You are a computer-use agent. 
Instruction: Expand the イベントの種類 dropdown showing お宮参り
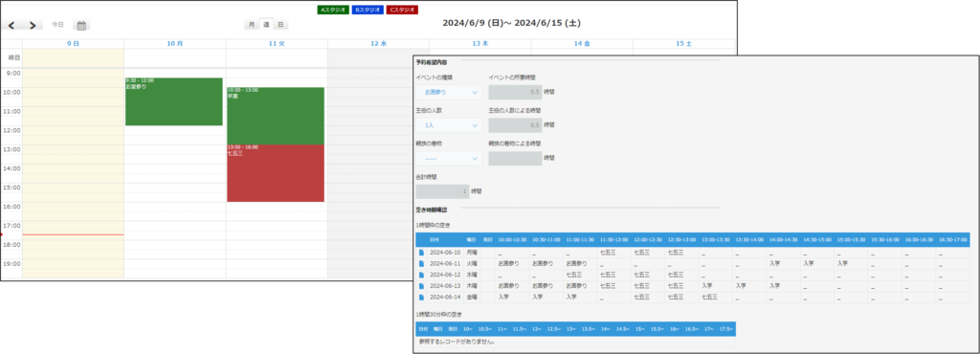pos(449,92)
